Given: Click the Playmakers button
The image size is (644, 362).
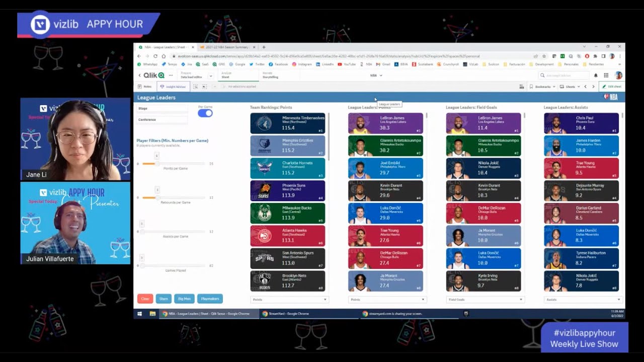Looking at the screenshot, I should click(210, 299).
